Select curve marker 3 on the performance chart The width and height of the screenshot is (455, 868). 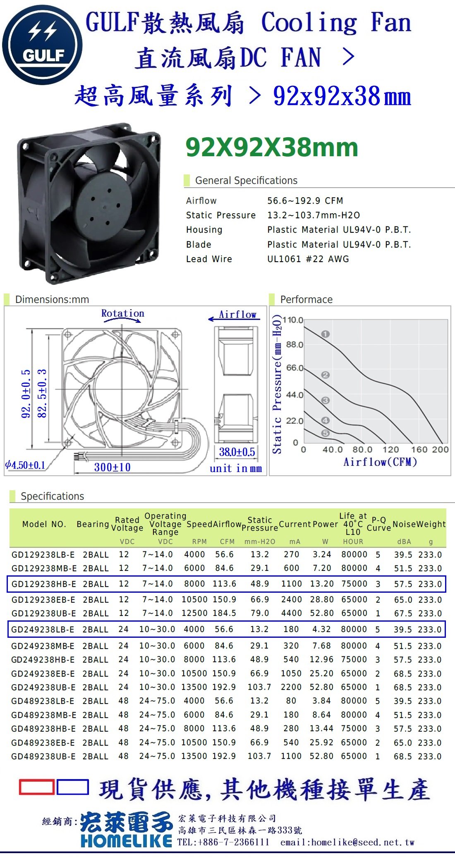(x=325, y=400)
